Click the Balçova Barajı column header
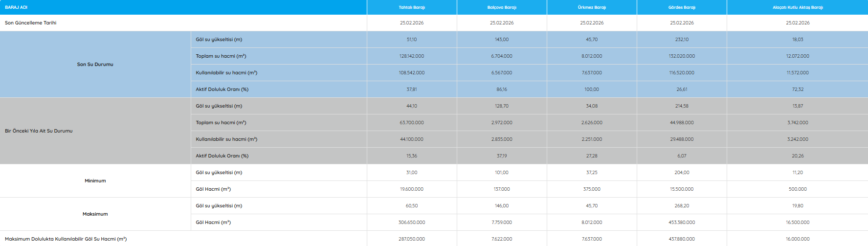This screenshot has height=246, width=868. (x=502, y=7)
